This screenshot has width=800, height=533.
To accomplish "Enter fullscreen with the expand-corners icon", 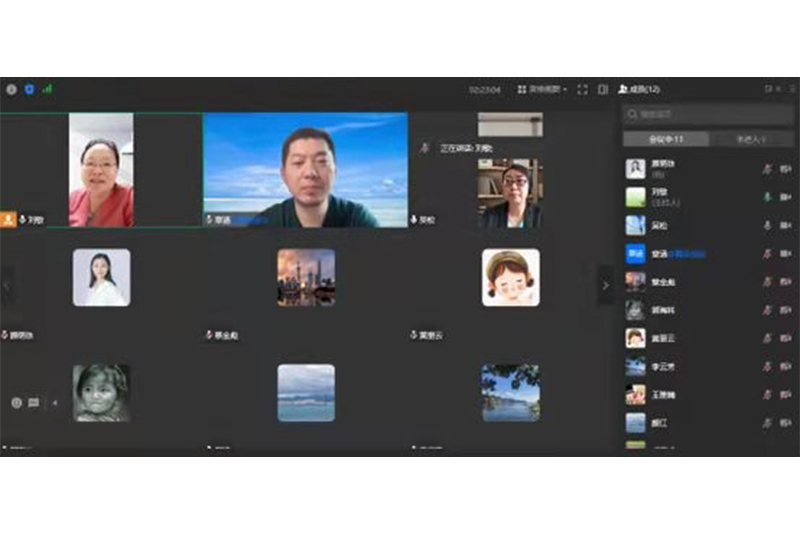I will coord(582,90).
